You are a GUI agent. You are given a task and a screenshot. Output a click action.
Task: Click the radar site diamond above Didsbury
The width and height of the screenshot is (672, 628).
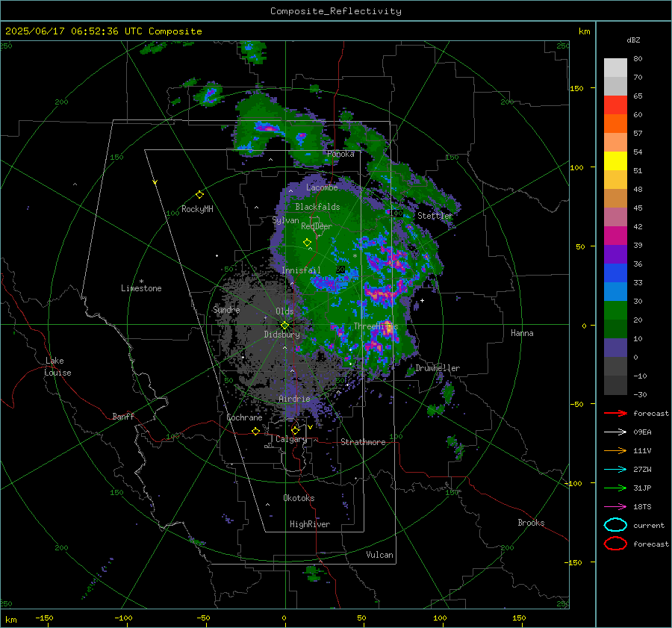coord(284,326)
